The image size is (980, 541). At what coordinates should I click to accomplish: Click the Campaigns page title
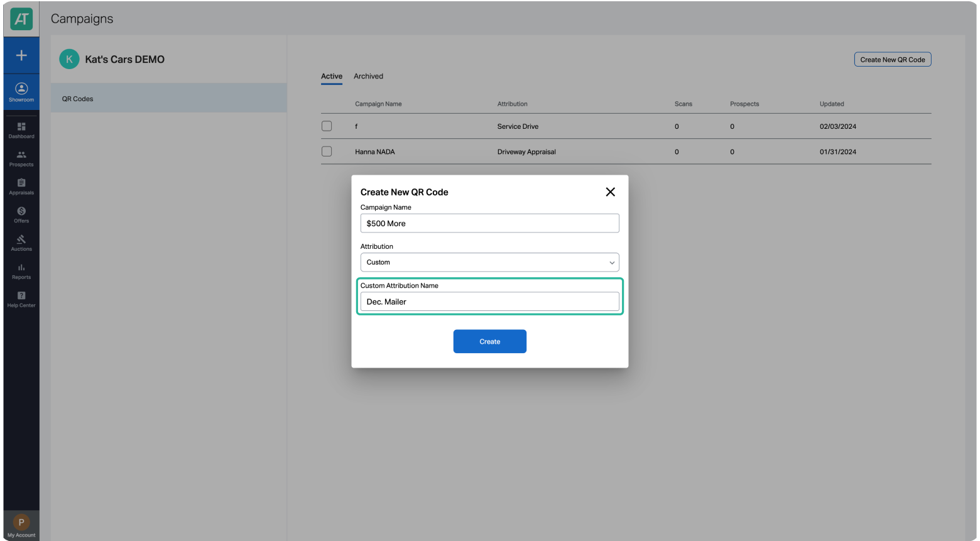82,19
